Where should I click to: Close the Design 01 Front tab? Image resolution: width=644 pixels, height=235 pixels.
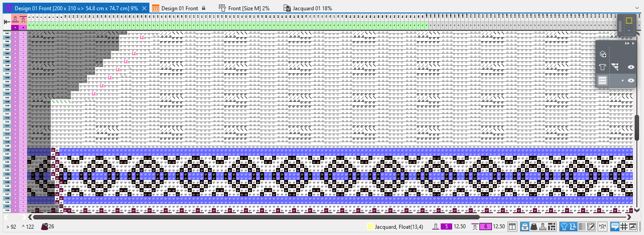(144, 8)
